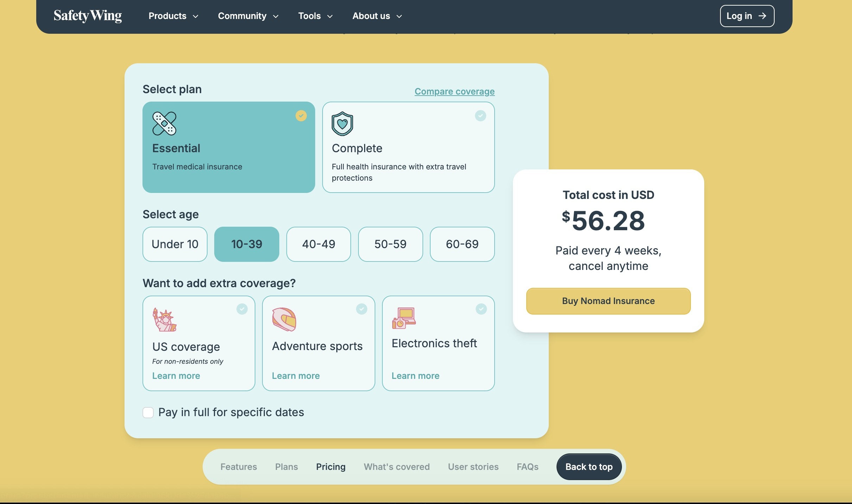Toggle the US coverage add-on checkmark

(x=242, y=309)
